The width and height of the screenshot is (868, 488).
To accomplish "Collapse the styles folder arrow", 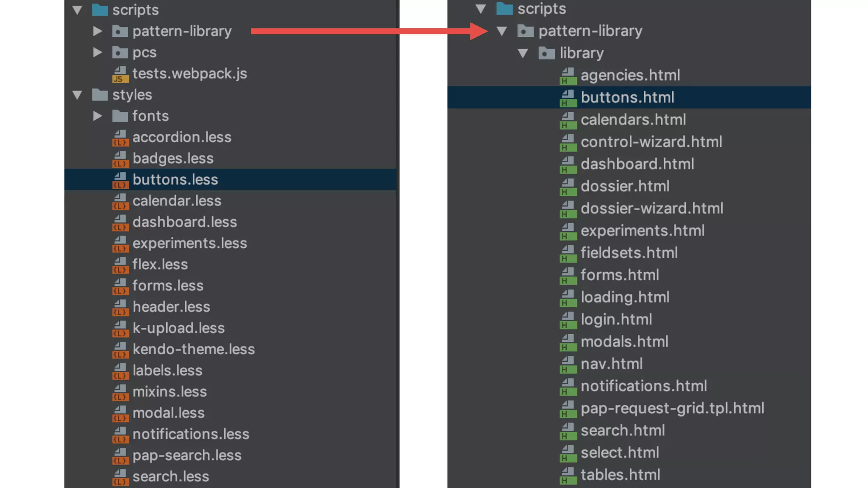I will click(77, 95).
